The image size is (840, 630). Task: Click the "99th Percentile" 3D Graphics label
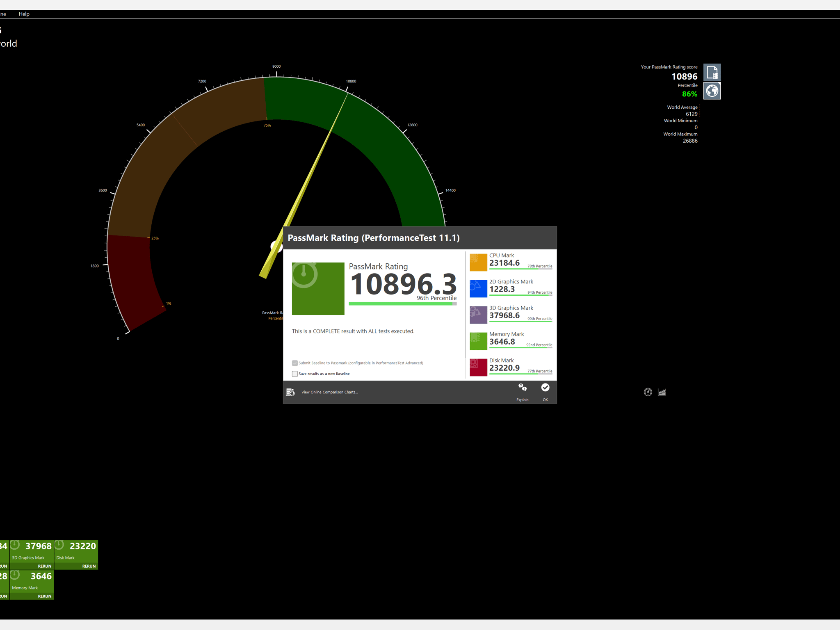coord(540,319)
